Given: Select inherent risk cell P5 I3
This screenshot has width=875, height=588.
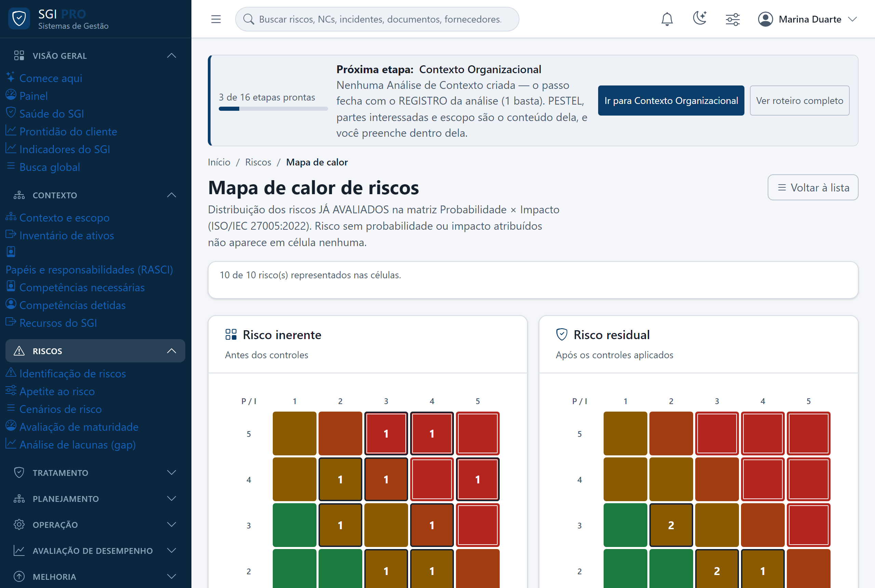Looking at the screenshot, I should [386, 433].
